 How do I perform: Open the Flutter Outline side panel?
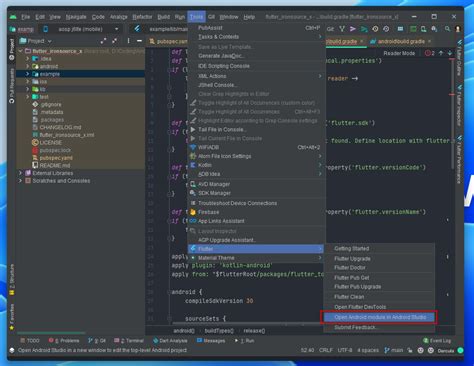click(460, 58)
